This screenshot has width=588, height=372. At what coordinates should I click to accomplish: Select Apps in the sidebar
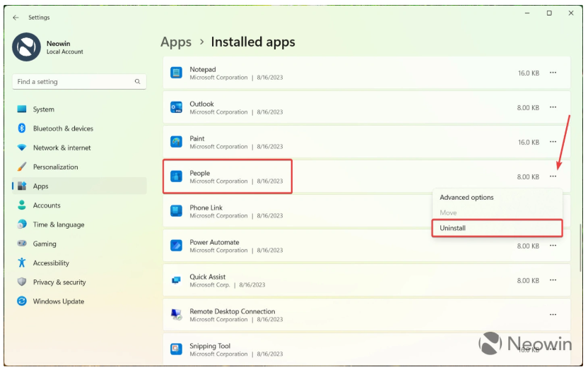click(x=79, y=186)
